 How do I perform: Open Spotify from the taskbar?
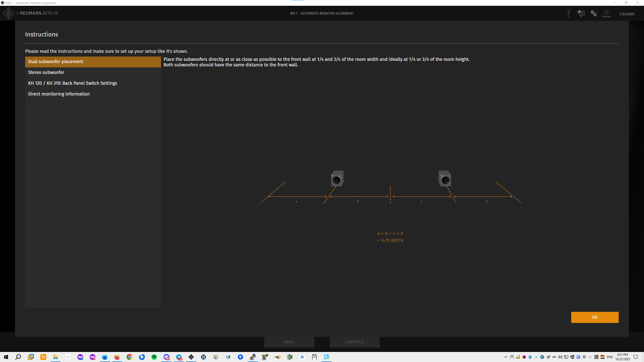[154, 357]
